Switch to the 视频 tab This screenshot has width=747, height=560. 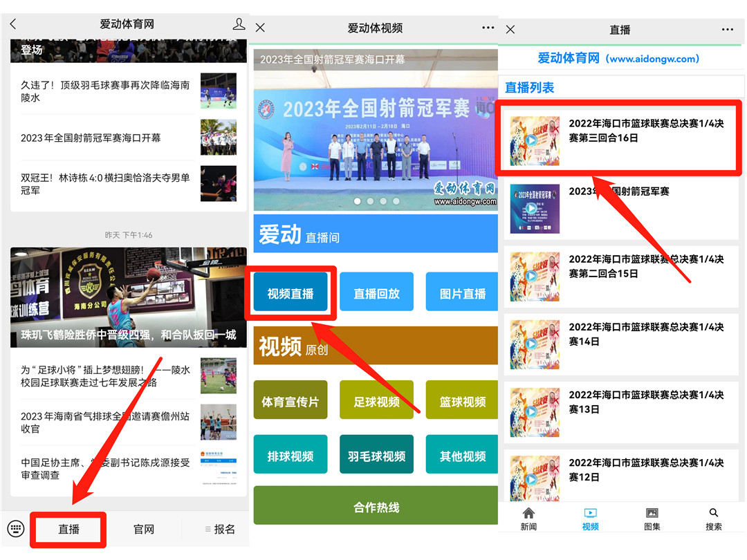[x=590, y=519]
